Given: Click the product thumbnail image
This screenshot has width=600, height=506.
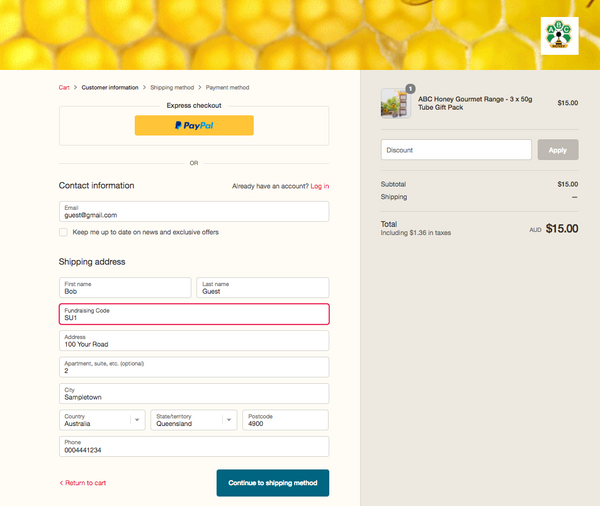Looking at the screenshot, I should [x=396, y=103].
